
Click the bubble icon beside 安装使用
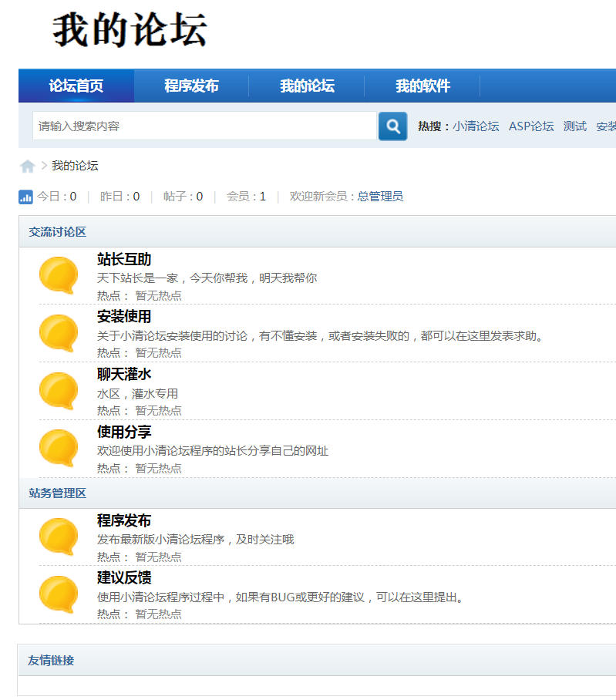[59, 333]
